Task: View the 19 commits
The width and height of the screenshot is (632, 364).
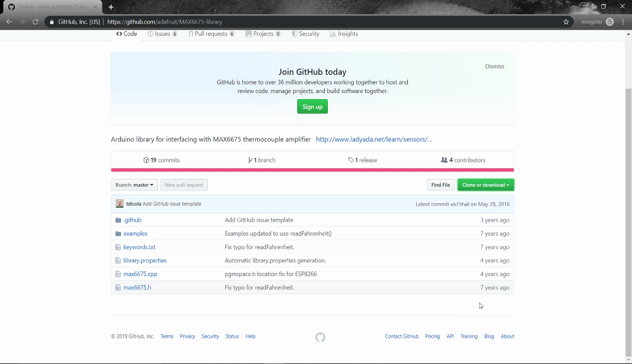Action: point(161,160)
